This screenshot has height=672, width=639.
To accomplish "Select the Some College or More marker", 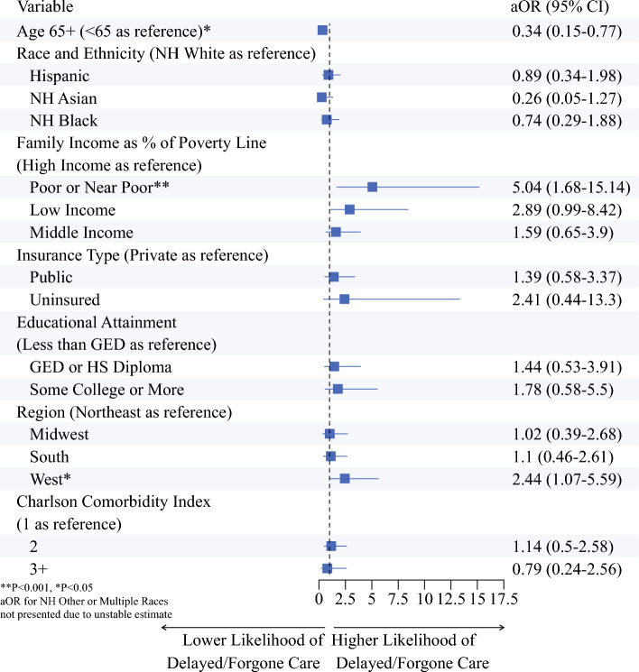I will (x=338, y=389).
